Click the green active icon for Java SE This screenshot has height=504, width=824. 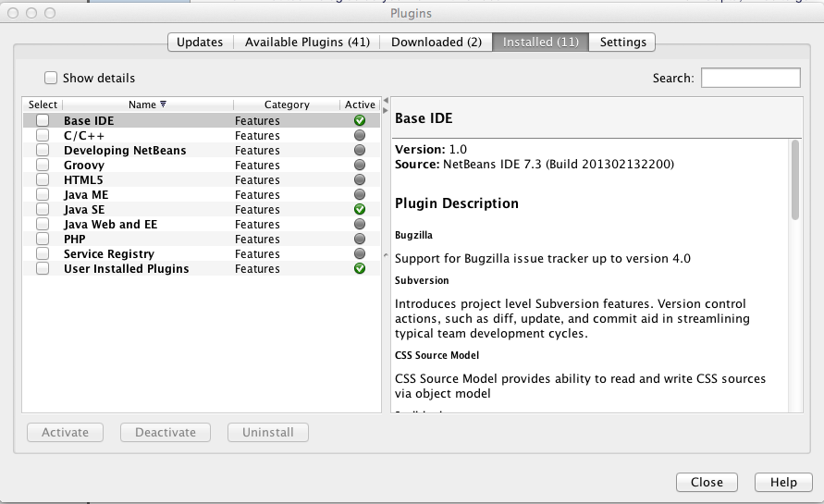(360, 210)
